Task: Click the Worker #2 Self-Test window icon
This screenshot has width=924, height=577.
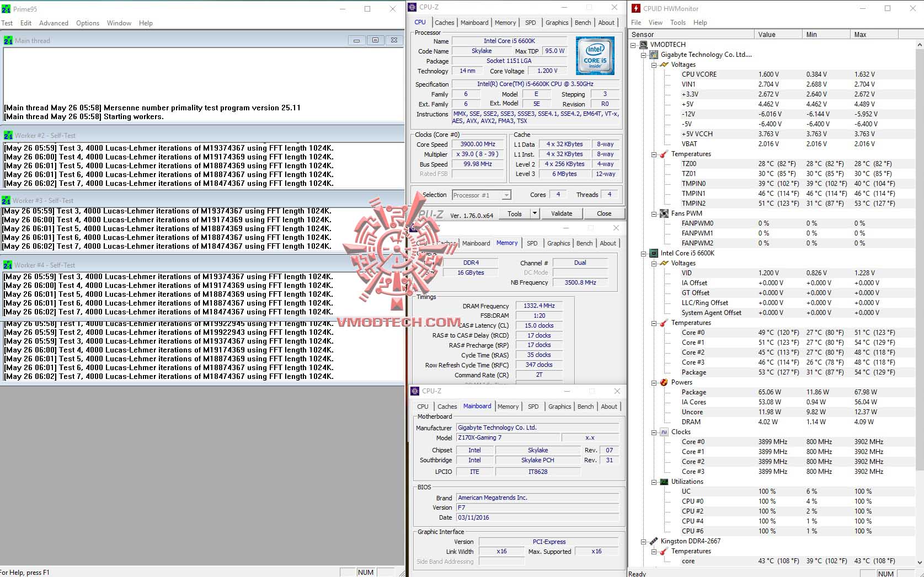Action: click(x=8, y=135)
